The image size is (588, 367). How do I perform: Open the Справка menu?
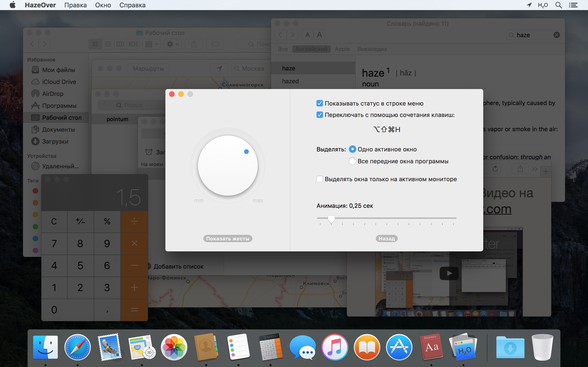[x=133, y=5]
